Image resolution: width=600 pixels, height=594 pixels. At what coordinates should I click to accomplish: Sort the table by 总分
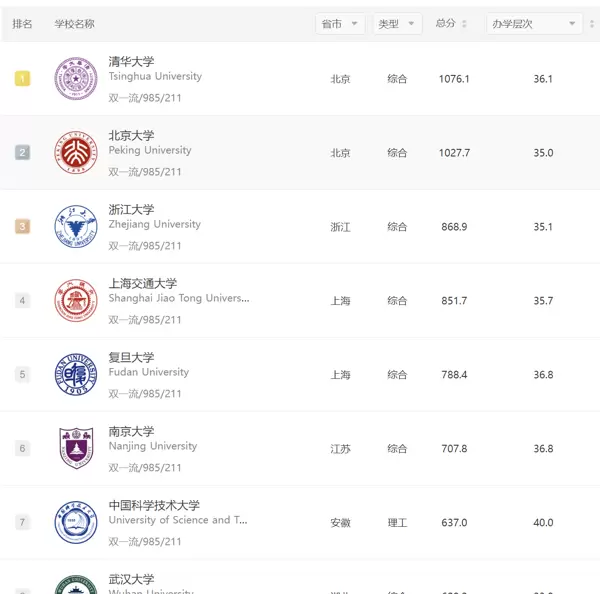point(451,24)
